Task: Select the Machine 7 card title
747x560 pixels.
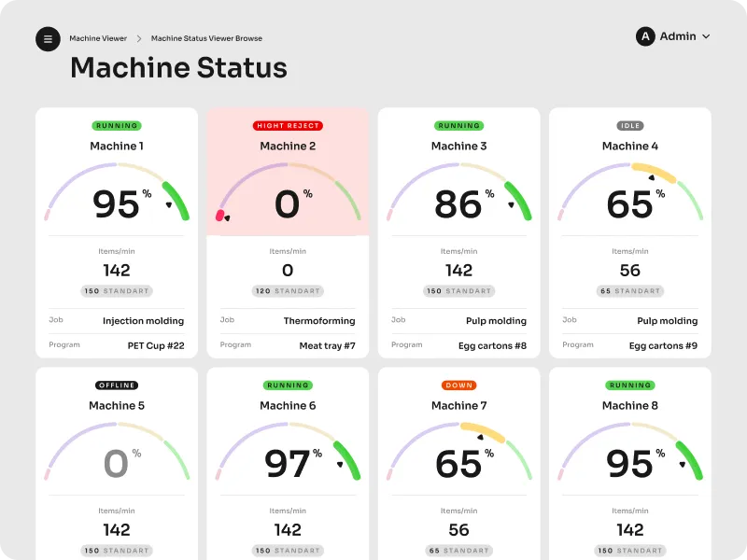Action: coord(458,406)
